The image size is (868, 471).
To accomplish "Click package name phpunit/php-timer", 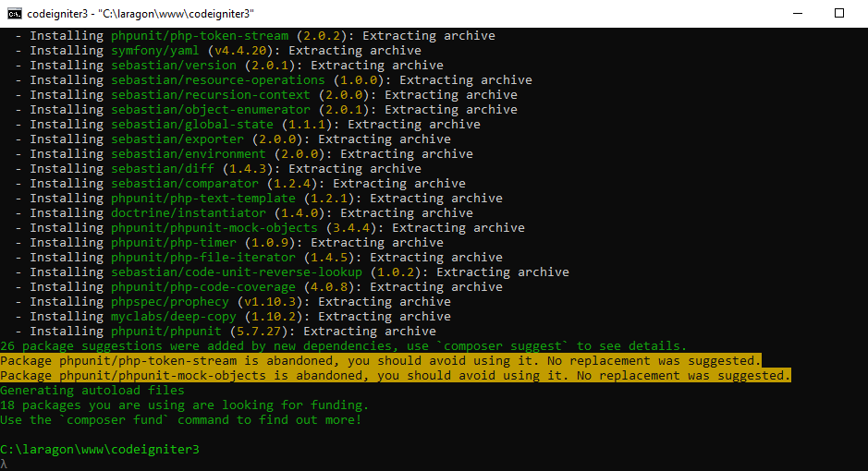I will (174, 243).
